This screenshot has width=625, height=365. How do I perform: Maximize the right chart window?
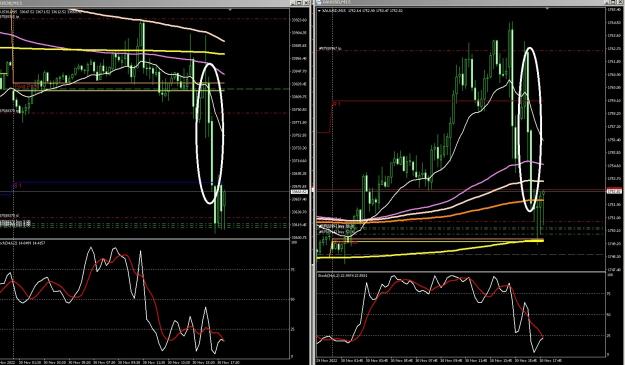click(x=613, y=2)
